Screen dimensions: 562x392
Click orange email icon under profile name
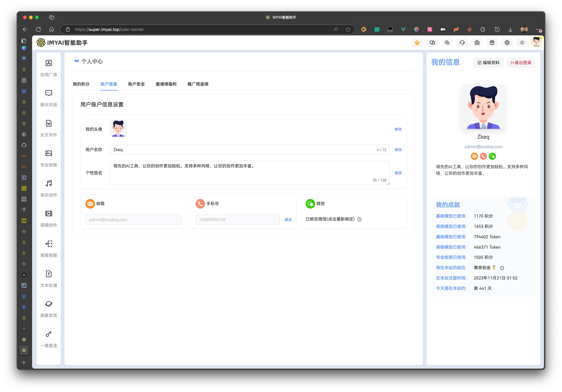pos(474,156)
